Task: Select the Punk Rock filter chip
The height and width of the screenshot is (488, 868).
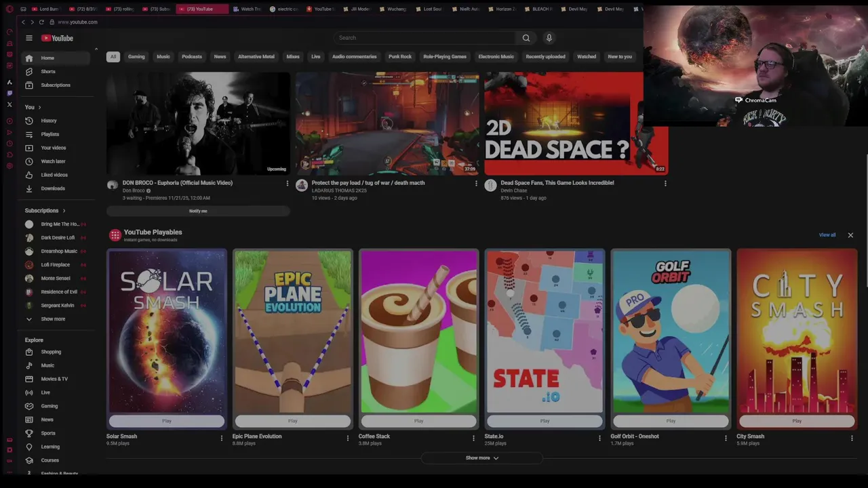Action: pos(400,57)
